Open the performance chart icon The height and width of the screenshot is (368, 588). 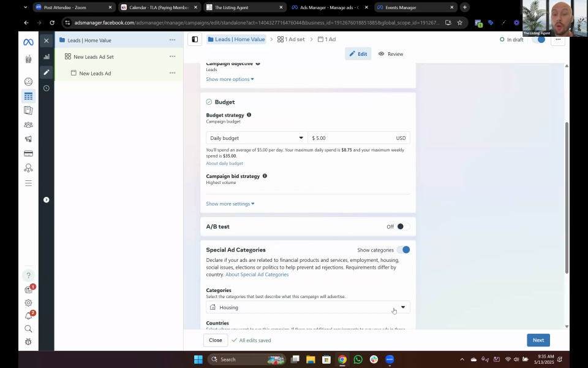tap(47, 56)
